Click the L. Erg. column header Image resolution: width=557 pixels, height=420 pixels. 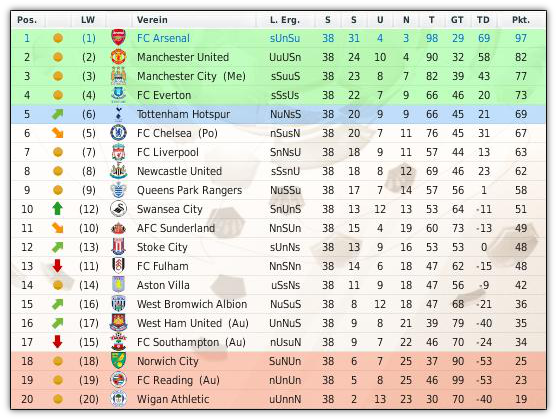tap(285, 20)
